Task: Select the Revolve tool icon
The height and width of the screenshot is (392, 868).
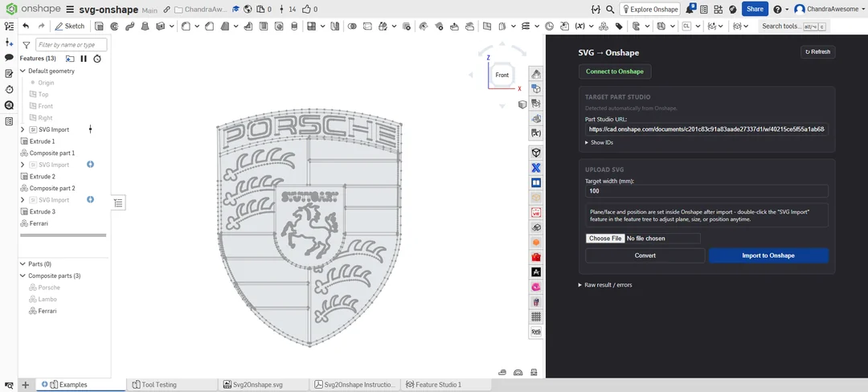Action: point(115,26)
